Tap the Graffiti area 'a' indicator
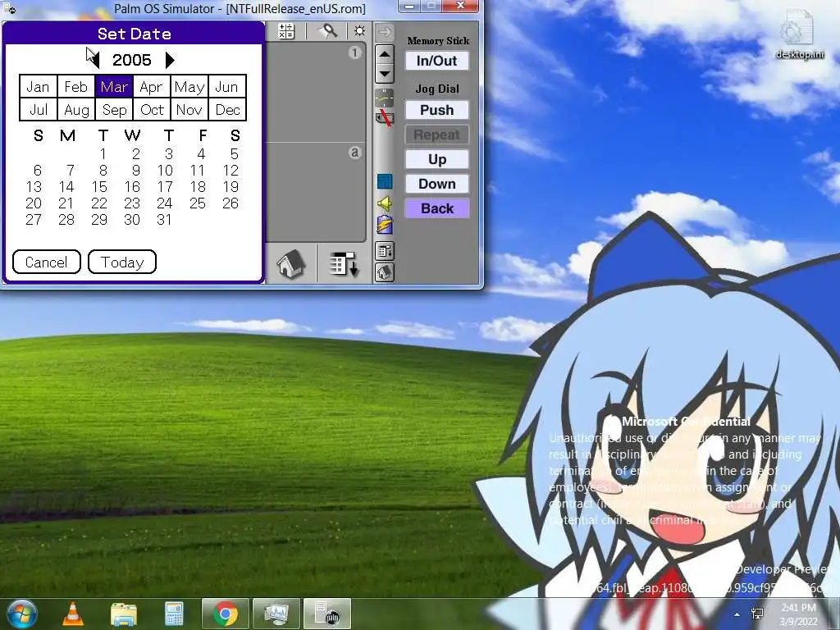This screenshot has height=630, width=840. point(354,153)
